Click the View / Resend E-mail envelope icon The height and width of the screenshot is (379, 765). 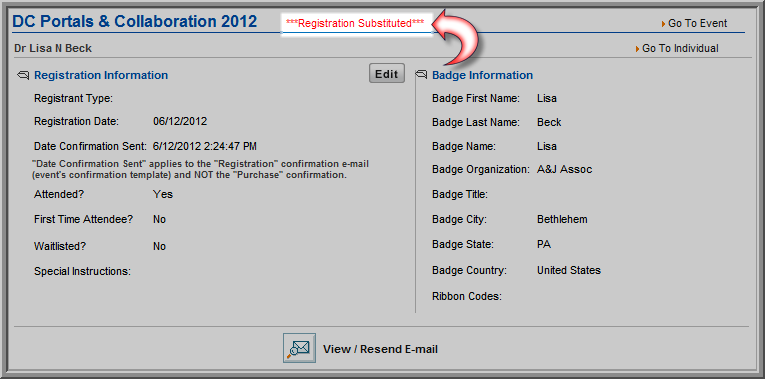pos(299,348)
